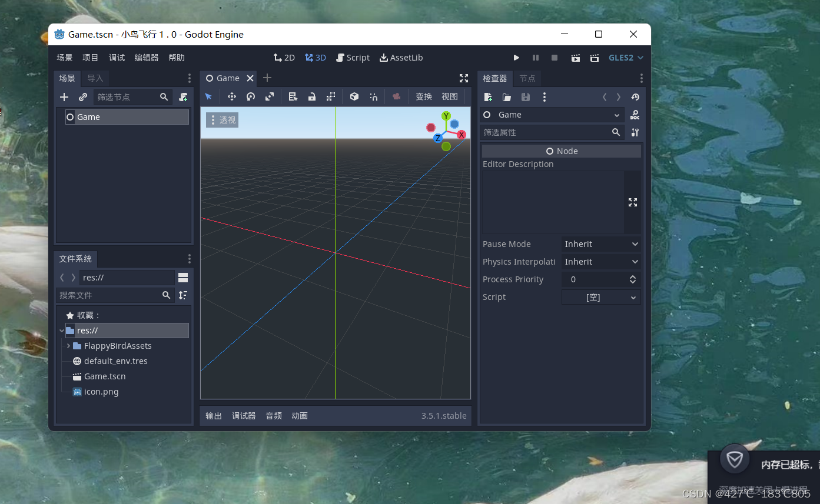The width and height of the screenshot is (820, 504).
Task: Open the 变换 transform menu
Action: [424, 96]
